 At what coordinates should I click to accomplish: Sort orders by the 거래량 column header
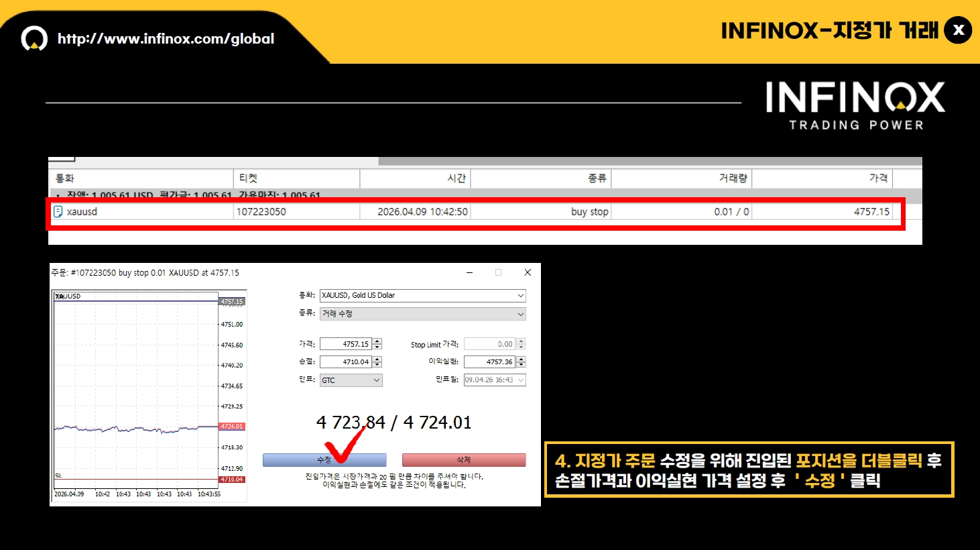[682, 178]
